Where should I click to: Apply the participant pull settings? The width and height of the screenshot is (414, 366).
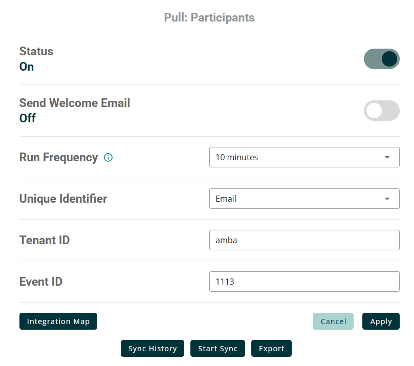tap(381, 321)
